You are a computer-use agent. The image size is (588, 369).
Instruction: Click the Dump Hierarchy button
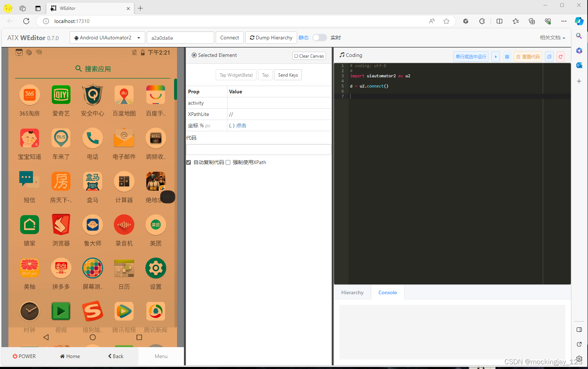pos(271,38)
